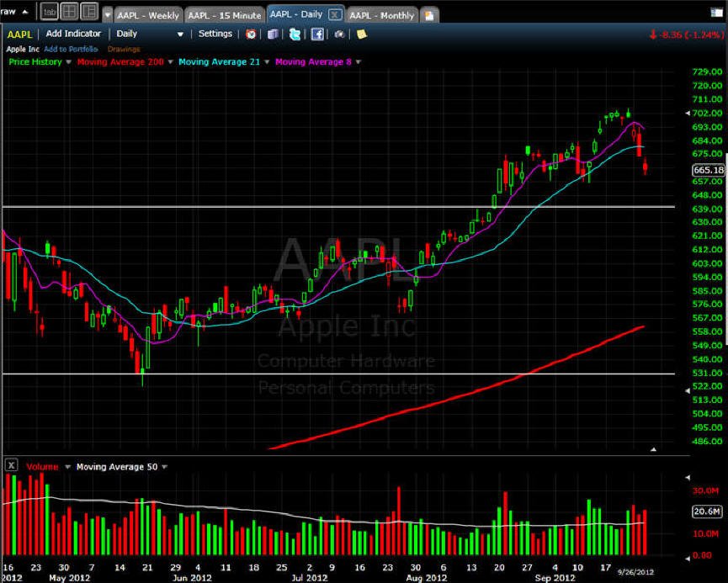Click the new chart tab icon
This screenshot has width=728, height=583.
pos(429,16)
